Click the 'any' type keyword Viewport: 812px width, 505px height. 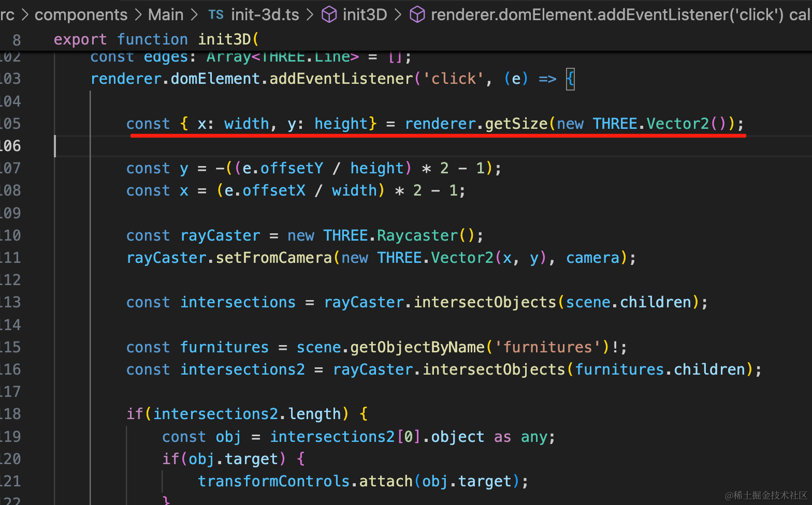534,437
